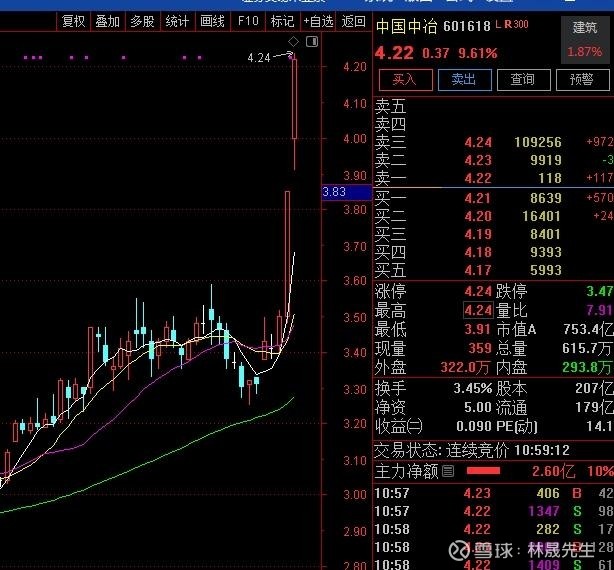This screenshot has width=614, height=570.
Task: Click the 主力净额 red bar
Action: tap(484, 471)
